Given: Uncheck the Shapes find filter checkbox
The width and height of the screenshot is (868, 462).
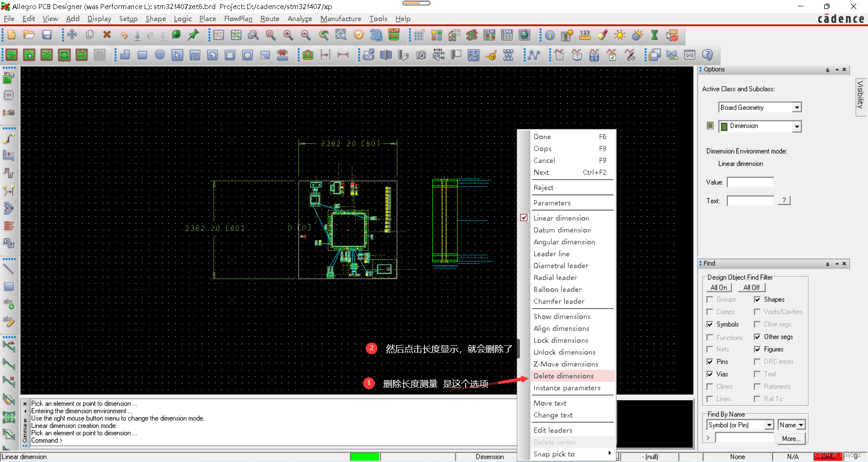Looking at the screenshot, I should 757,300.
